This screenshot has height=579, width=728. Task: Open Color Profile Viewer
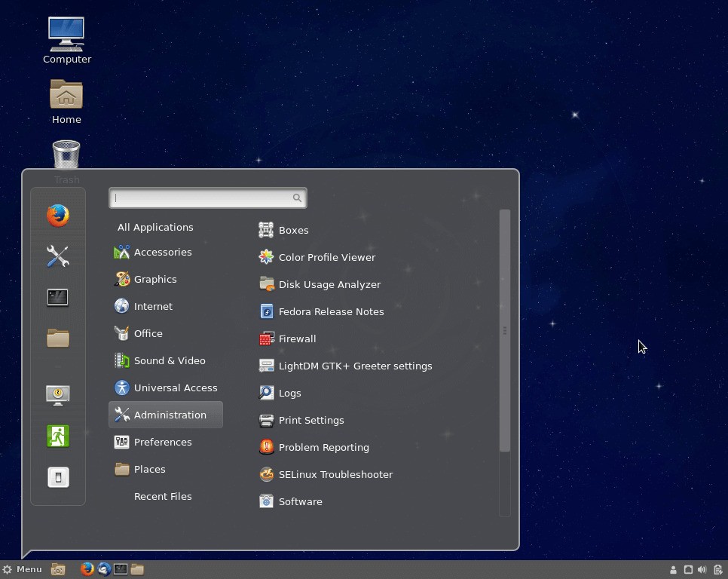tap(317, 257)
